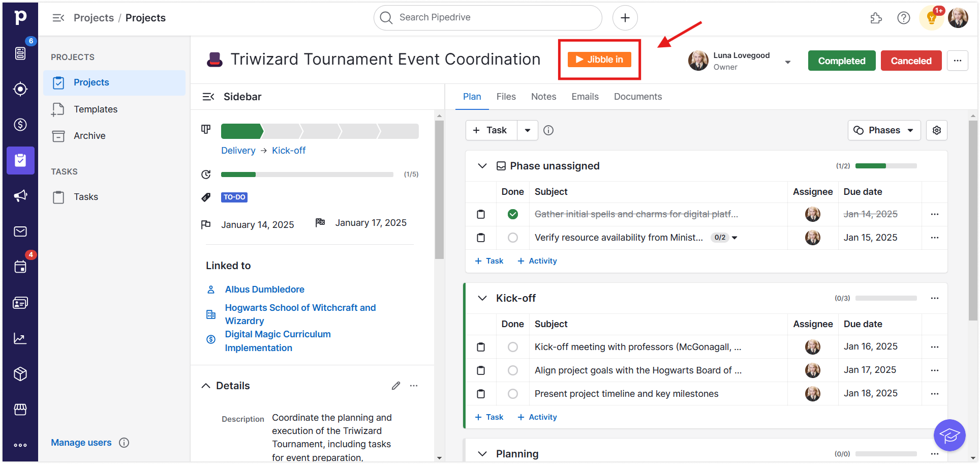Uncheck done for Gather initial spells task

(513, 214)
